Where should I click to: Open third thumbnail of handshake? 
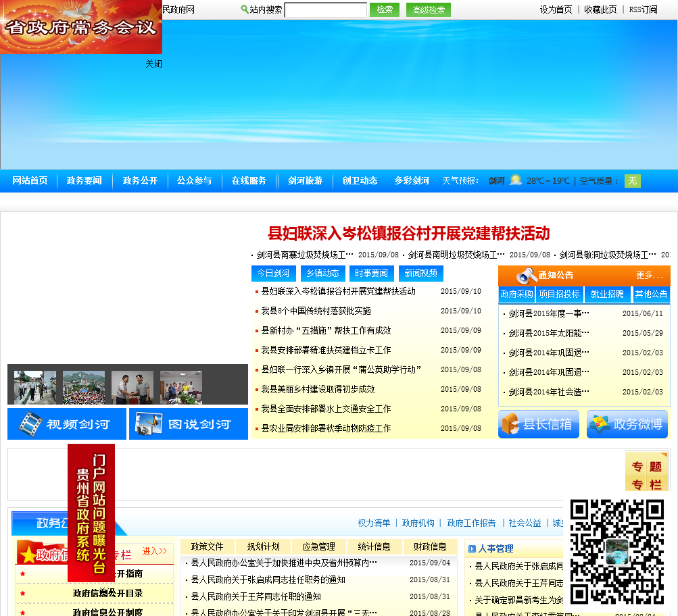pos(132,387)
